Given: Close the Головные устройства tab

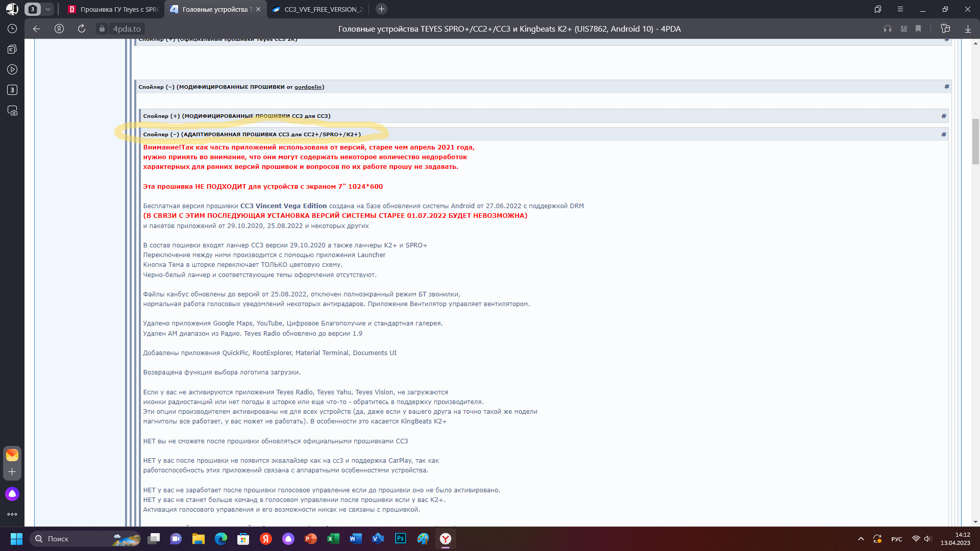Looking at the screenshot, I should [258, 9].
